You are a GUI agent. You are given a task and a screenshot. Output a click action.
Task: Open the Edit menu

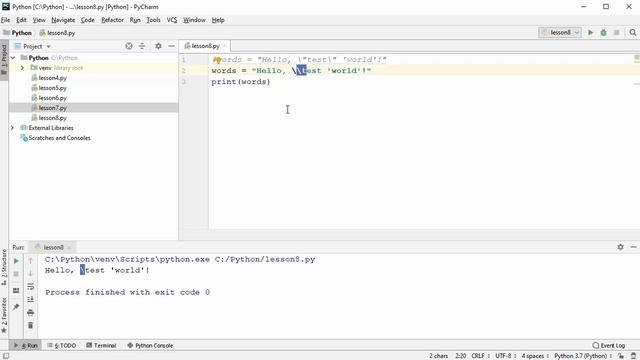(21, 20)
